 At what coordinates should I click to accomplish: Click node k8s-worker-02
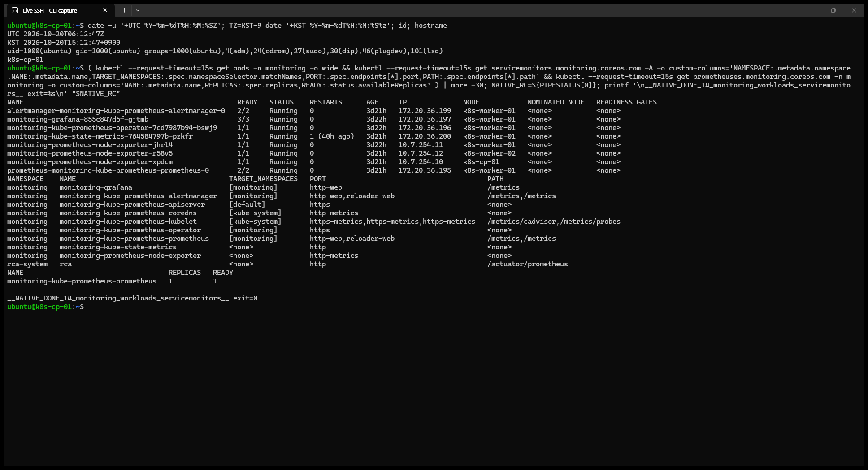(x=489, y=153)
